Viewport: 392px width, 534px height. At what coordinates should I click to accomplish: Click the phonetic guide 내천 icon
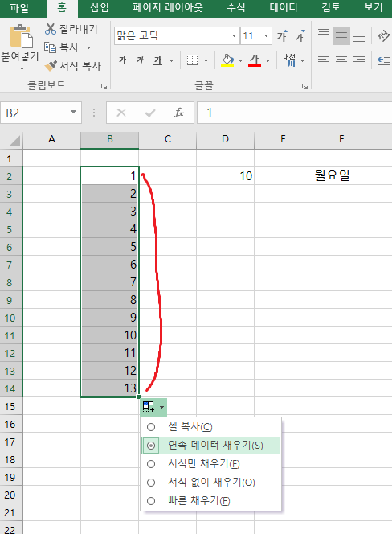coord(289,60)
